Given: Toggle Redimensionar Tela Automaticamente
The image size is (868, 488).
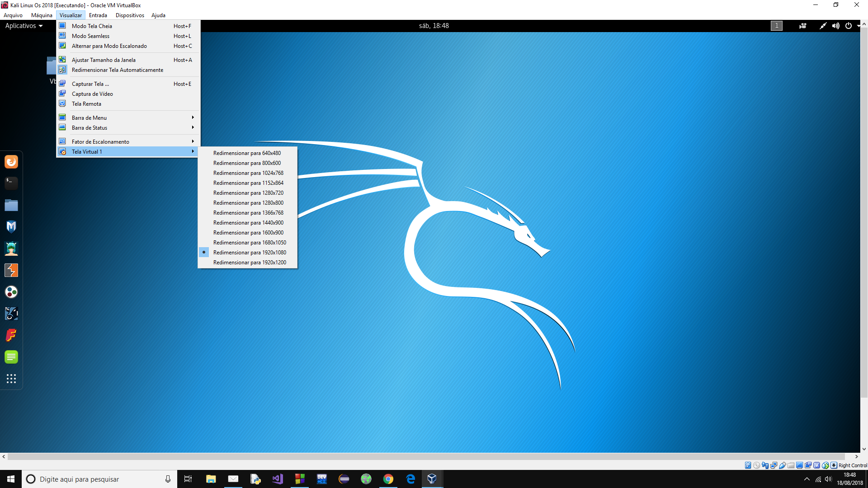Looking at the screenshot, I should point(128,70).
